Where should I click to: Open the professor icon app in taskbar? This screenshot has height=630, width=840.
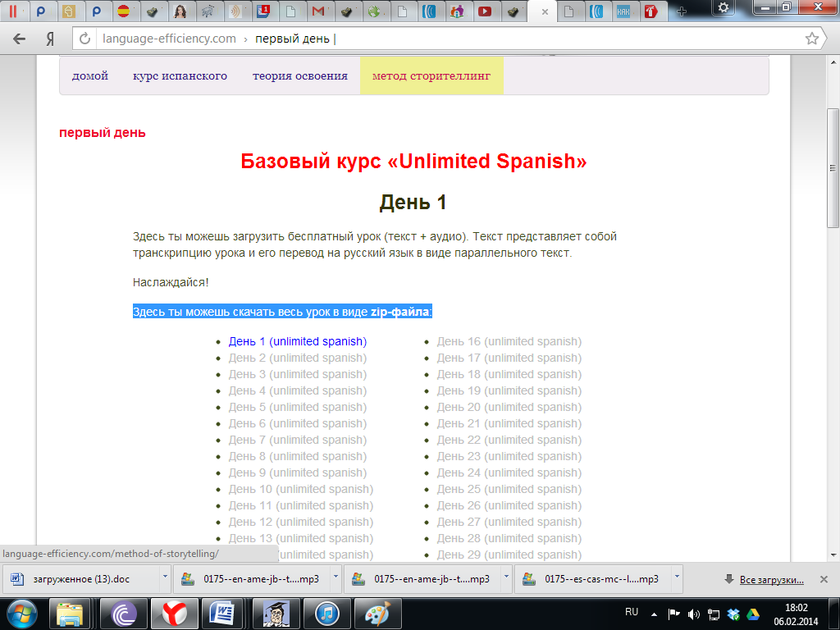point(276,614)
